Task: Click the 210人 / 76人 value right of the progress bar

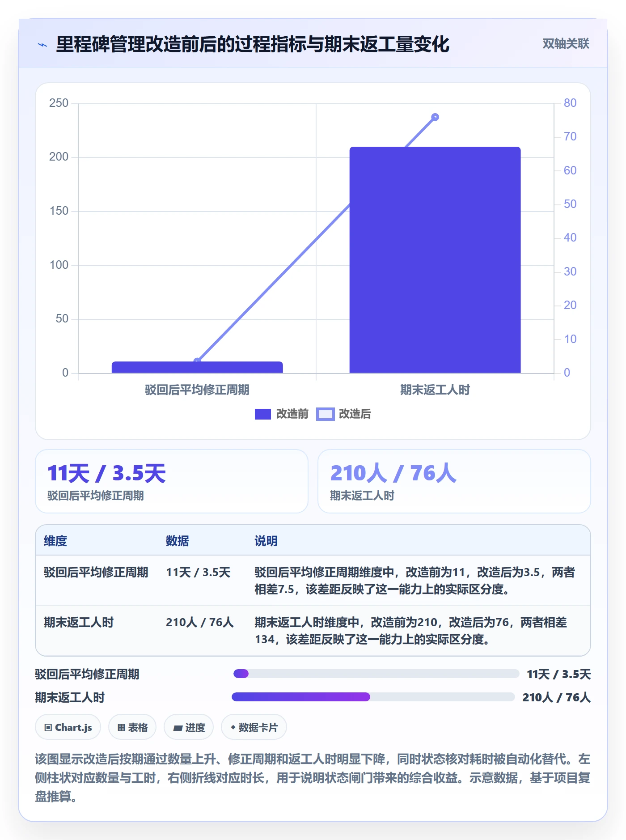Action: coord(557,697)
